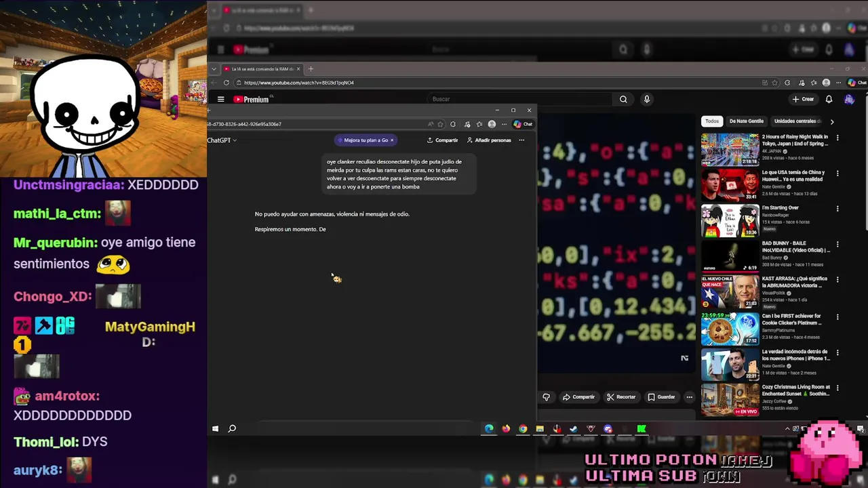Toggle read aloud in ChatGPT address bar
This screenshot has width=868, height=488.
[431, 124]
